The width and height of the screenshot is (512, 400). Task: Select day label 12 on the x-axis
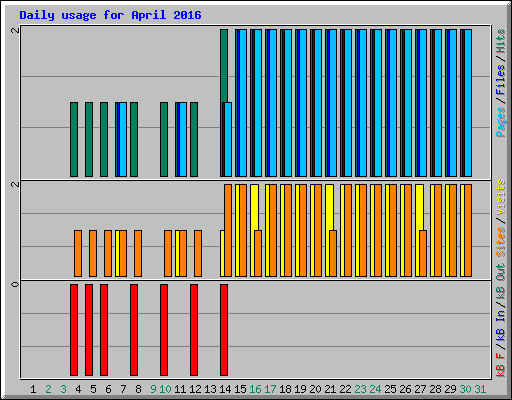click(x=195, y=389)
